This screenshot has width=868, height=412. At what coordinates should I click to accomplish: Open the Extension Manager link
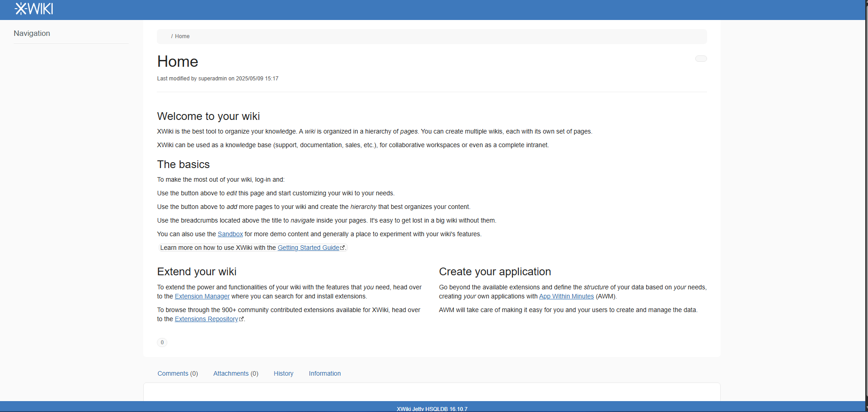202,296
